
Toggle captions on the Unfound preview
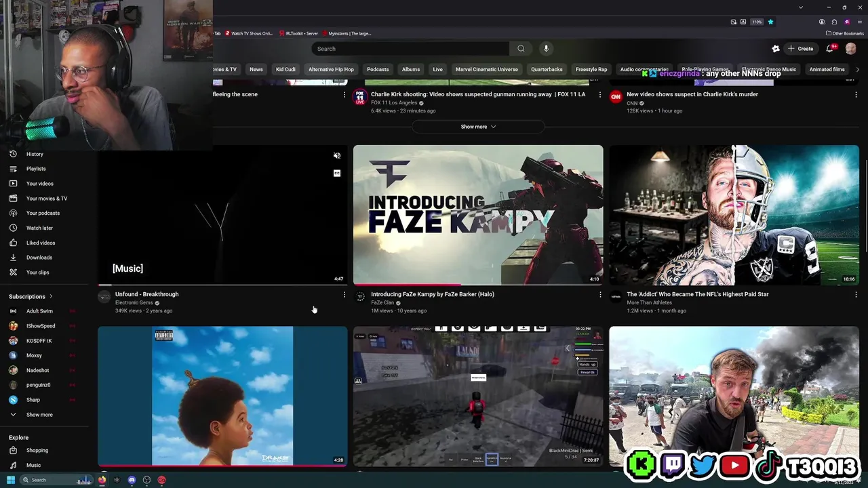[x=337, y=174]
